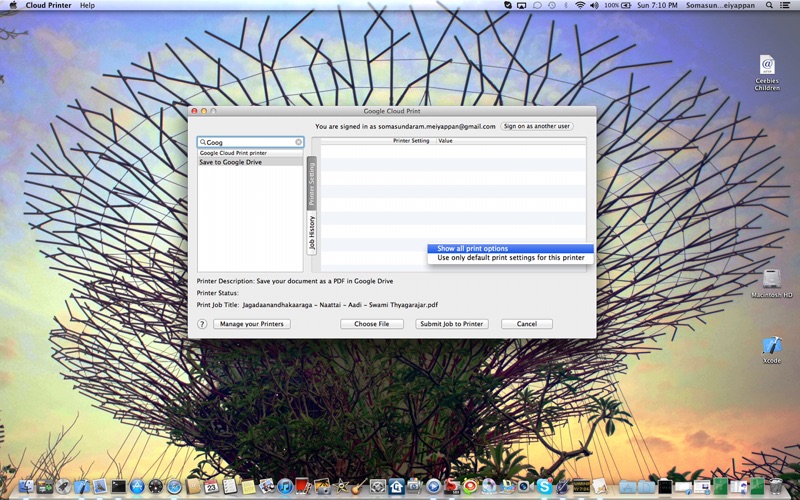Open Spotlight search magnifier in menu bar
The image size is (800, 500).
(x=769, y=5)
